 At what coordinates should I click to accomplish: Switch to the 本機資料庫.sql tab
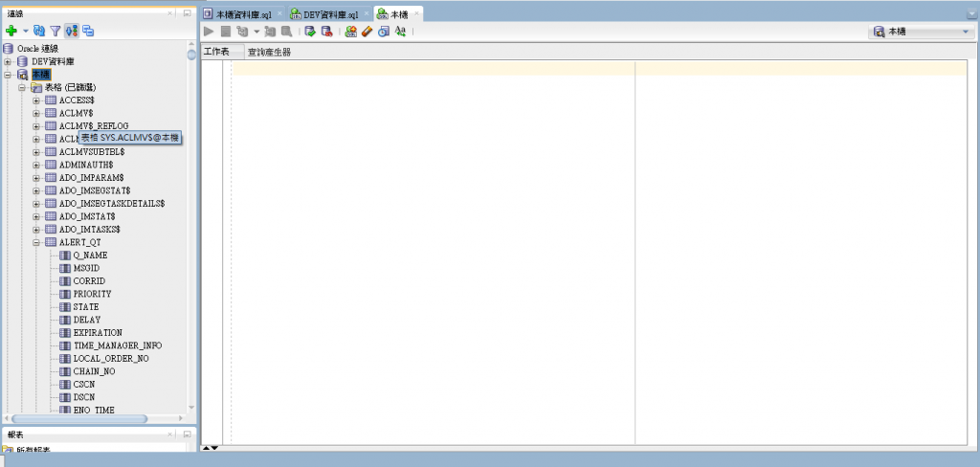pos(244,13)
